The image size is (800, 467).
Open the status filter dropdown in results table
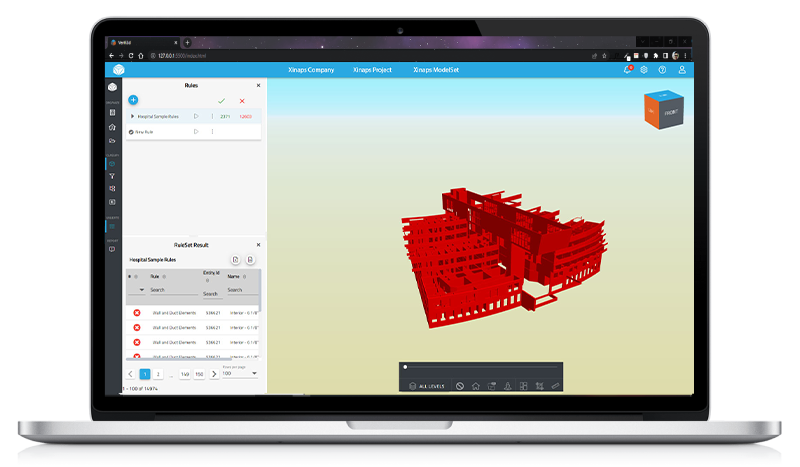pyautogui.click(x=137, y=290)
